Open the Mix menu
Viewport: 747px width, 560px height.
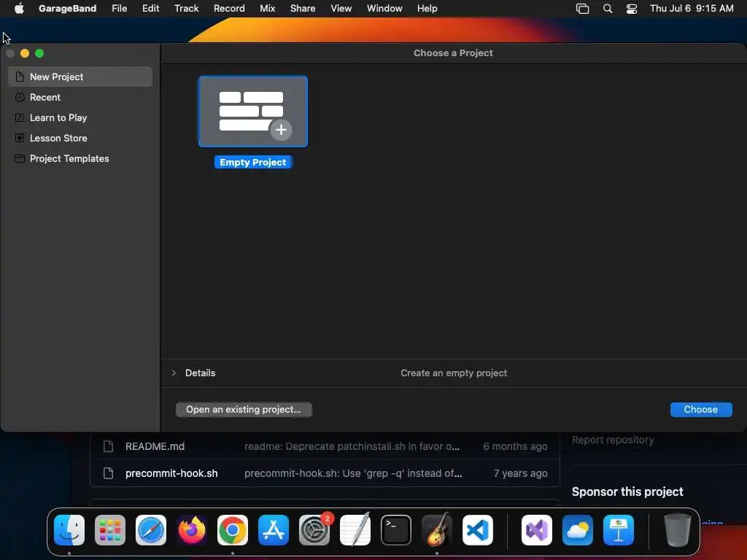tap(267, 8)
